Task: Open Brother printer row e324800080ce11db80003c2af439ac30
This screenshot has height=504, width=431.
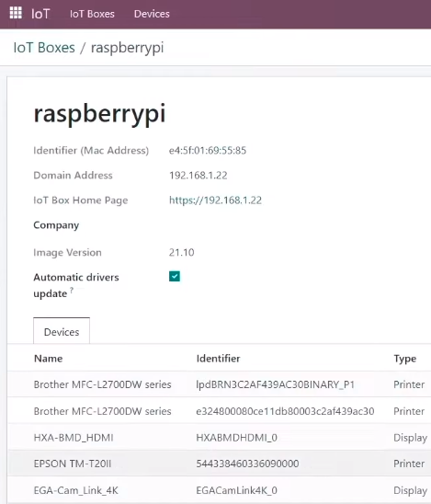Action: 220,411
